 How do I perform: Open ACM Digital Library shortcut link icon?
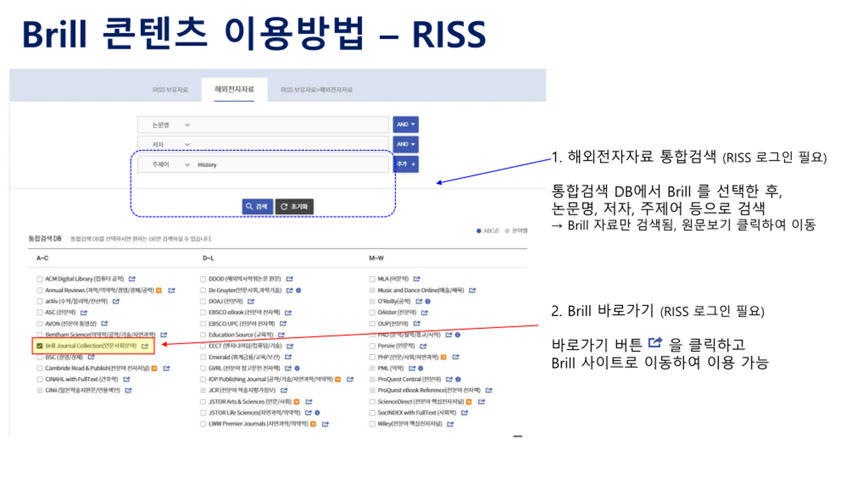point(132,279)
